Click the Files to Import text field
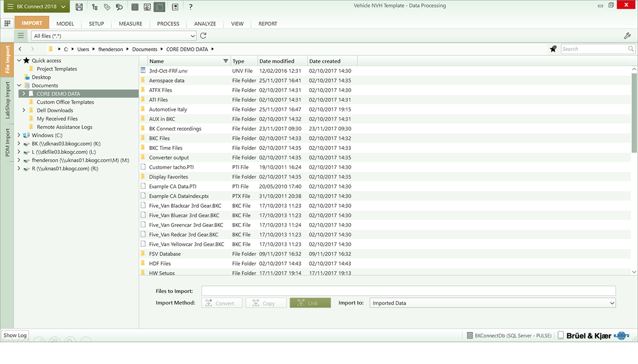This screenshot has width=638, height=364. (x=408, y=291)
